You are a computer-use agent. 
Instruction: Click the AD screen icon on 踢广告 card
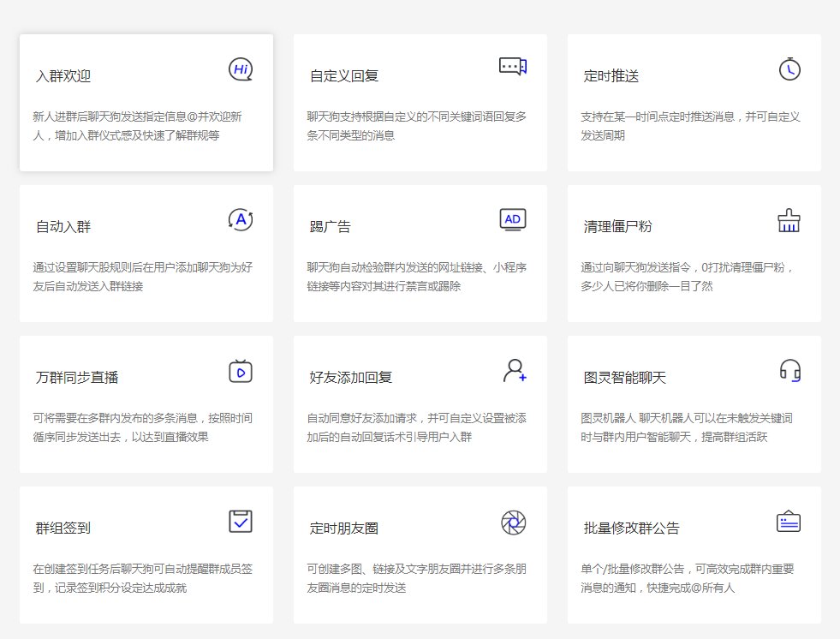(513, 219)
